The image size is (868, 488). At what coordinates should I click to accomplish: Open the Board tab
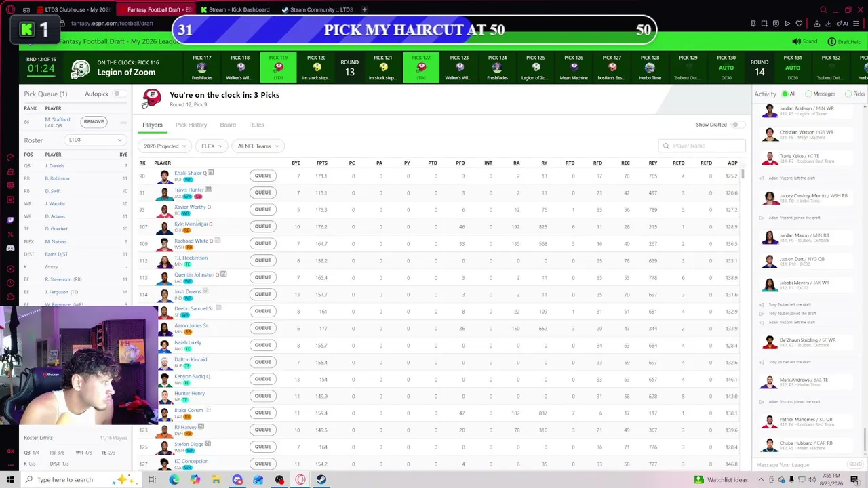point(228,125)
